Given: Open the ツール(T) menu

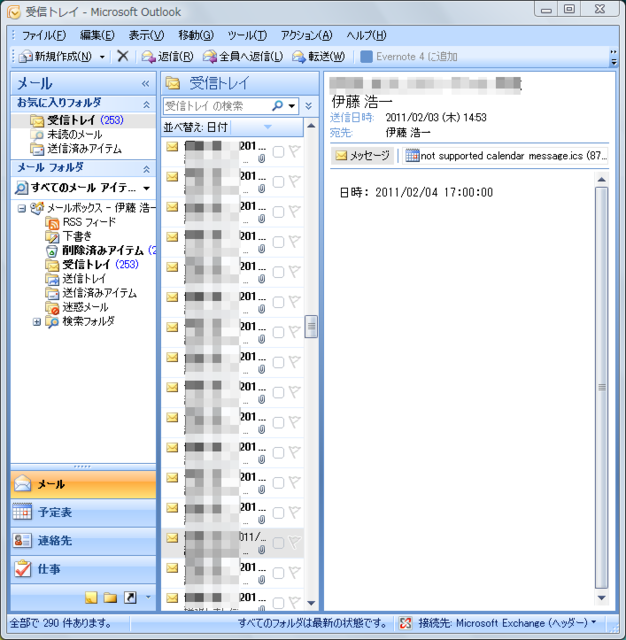Looking at the screenshot, I should coord(247,36).
